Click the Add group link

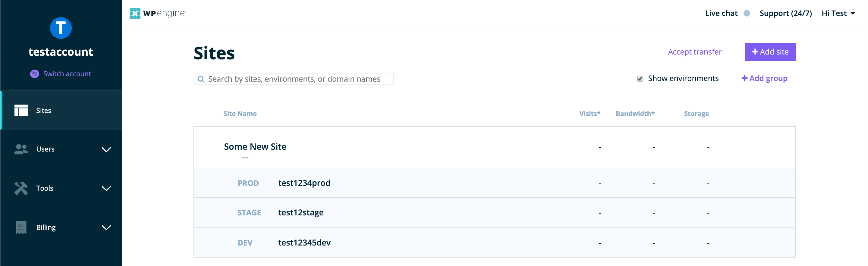(764, 78)
